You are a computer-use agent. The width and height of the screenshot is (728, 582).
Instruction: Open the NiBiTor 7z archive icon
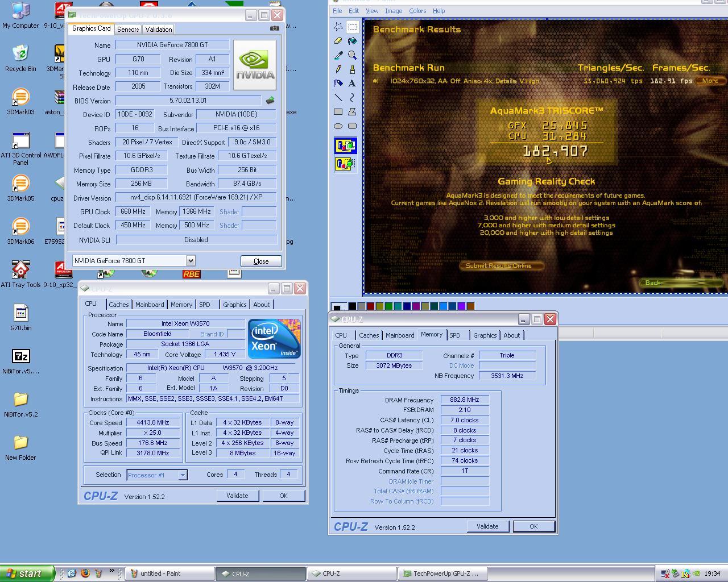(20, 361)
